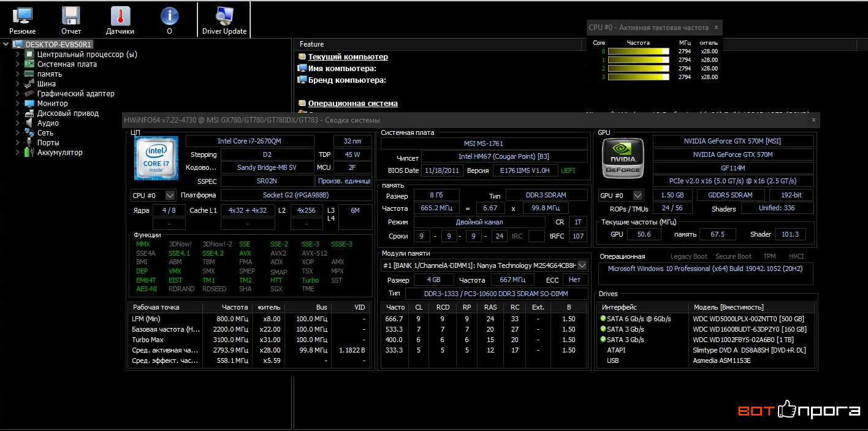The height and width of the screenshot is (431, 868).
Task: Expand the память tree node arrow
Action: [18, 74]
